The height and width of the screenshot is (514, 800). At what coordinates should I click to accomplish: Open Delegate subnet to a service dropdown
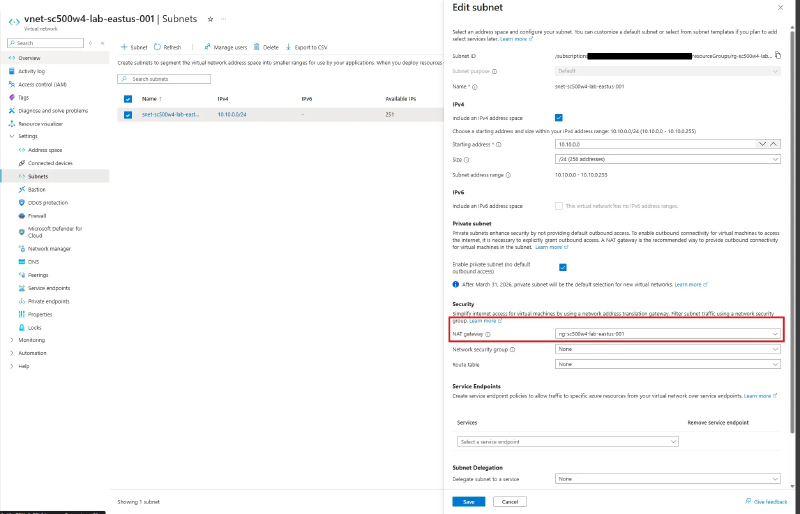[x=667, y=479]
